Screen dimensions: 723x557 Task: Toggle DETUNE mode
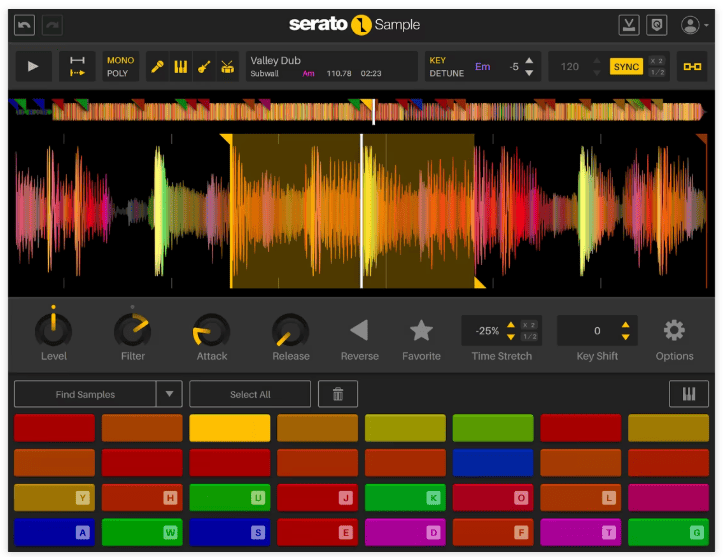[x=446, y=73]
